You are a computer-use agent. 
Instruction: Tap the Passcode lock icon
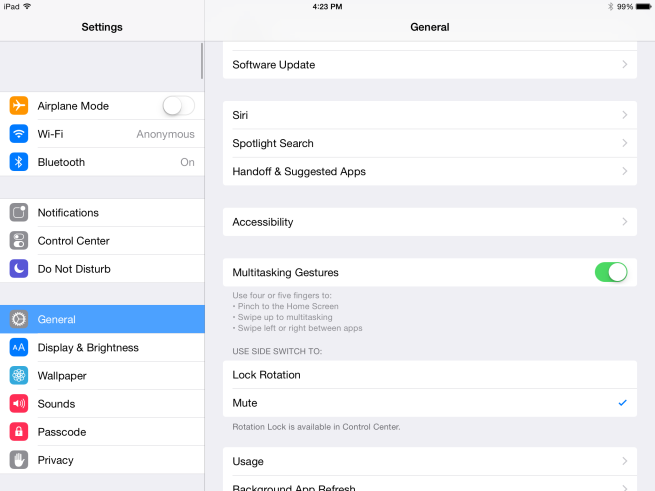click(x=19, y=432)
